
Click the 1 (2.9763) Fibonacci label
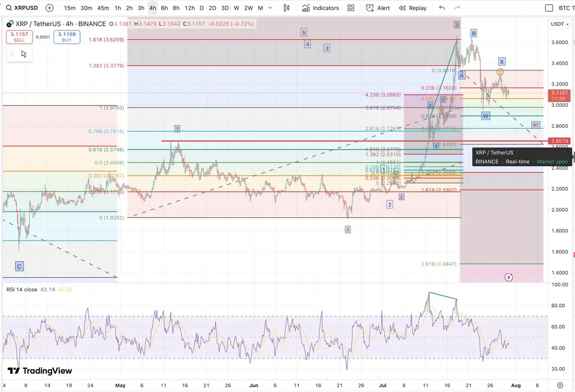tap(112, 108)
